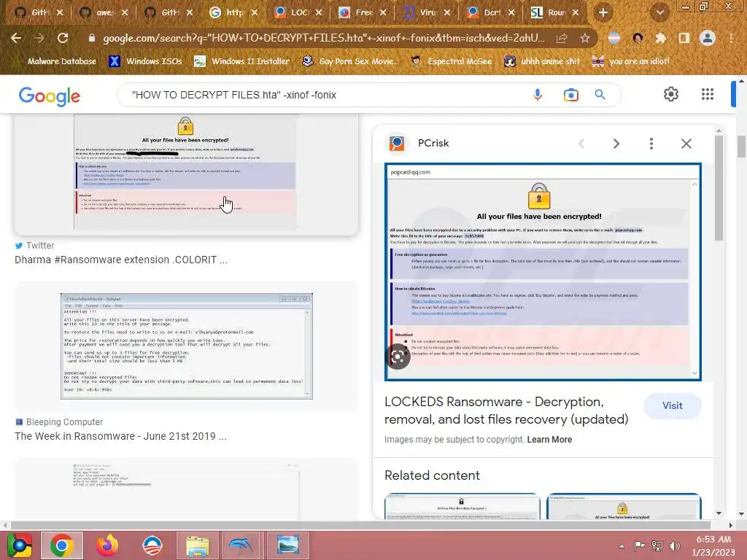The width and height of the screenshot is (747, 560).
Task: Click the cartoon face extension icon
Action: click(638, 38)
